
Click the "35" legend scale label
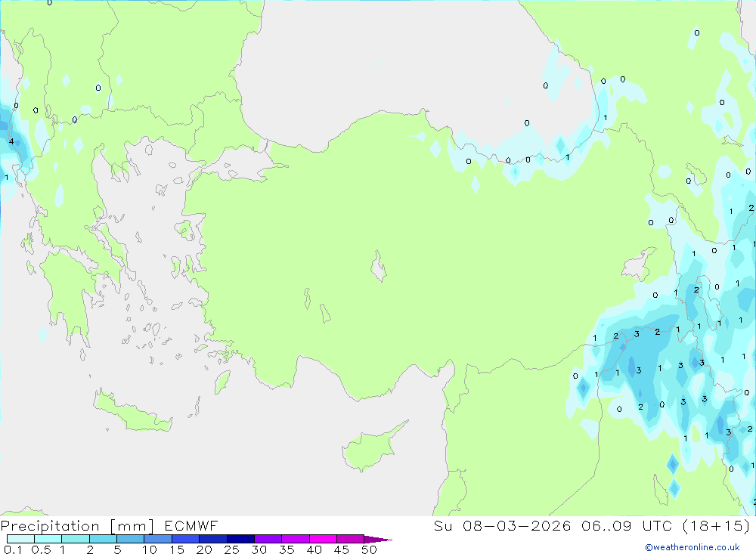[x=287, y=549]
